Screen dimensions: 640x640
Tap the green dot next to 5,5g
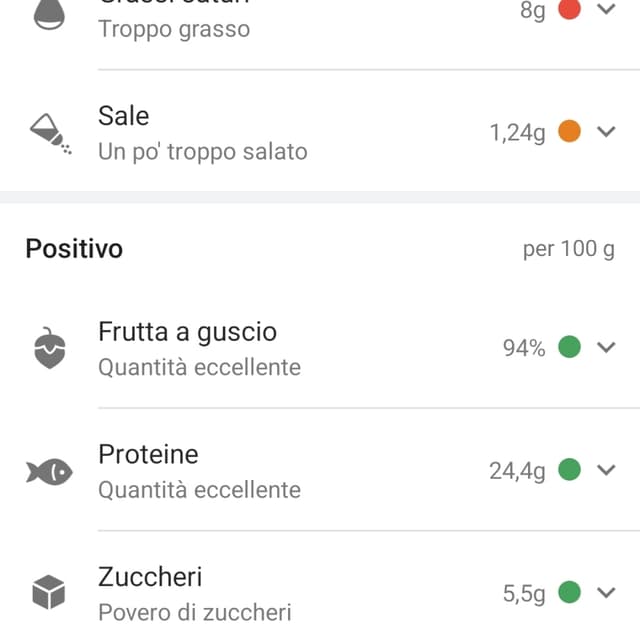tap(569, 592)
